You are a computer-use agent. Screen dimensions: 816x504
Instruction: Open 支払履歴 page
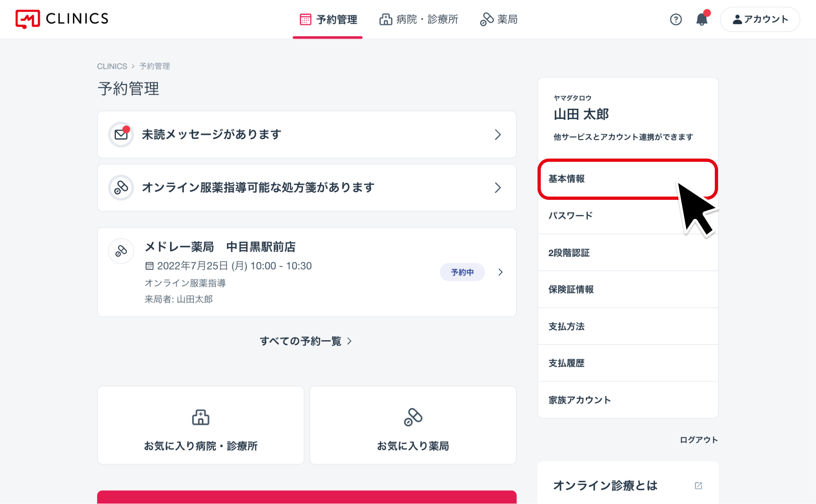click(x=628, y=363)
